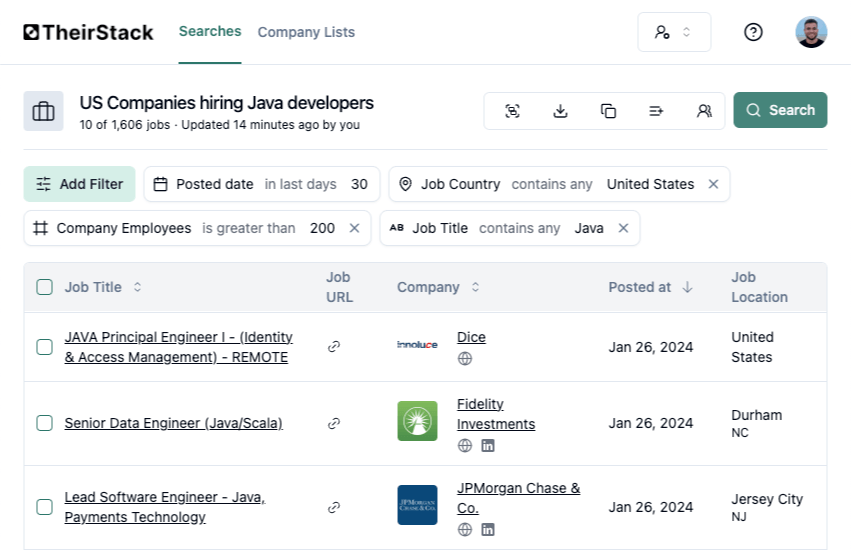This screenshot has width=851, height=550.
Task: Check the Senior Data Engineer row checkbox
Action: click(x=45, y=423)
